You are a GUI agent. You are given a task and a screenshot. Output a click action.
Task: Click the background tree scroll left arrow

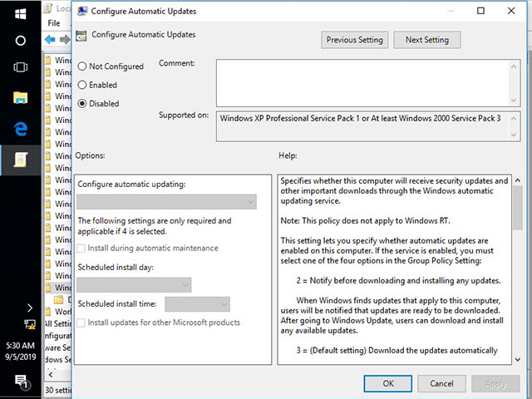pyautogui.click(x=51, y=375)
